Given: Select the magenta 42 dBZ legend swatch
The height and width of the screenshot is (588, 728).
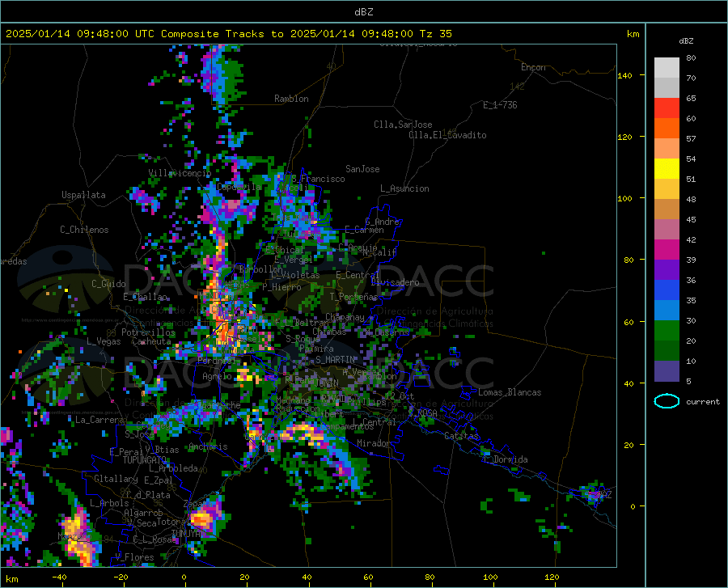Looking at the screenshot, I should 667,250.
